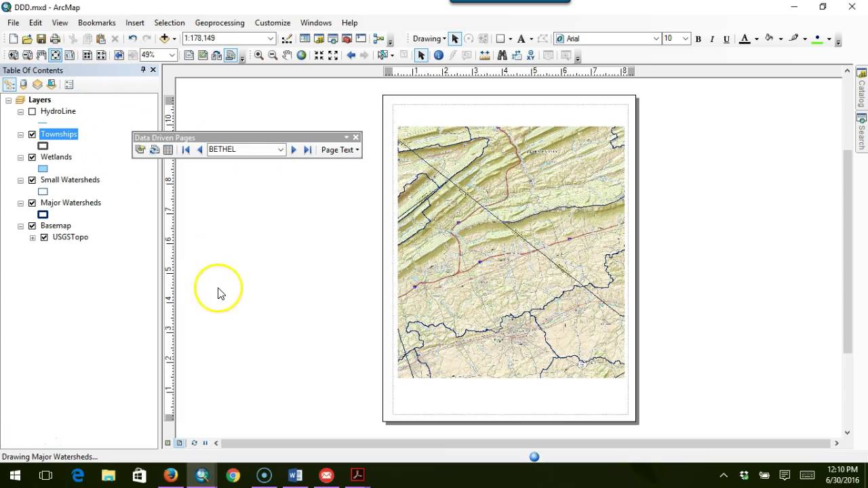The height and width of the screenshot is (488, 868).
Task: Toggle Small Watersheds layer visibility
Action: [x=32, y=180]
